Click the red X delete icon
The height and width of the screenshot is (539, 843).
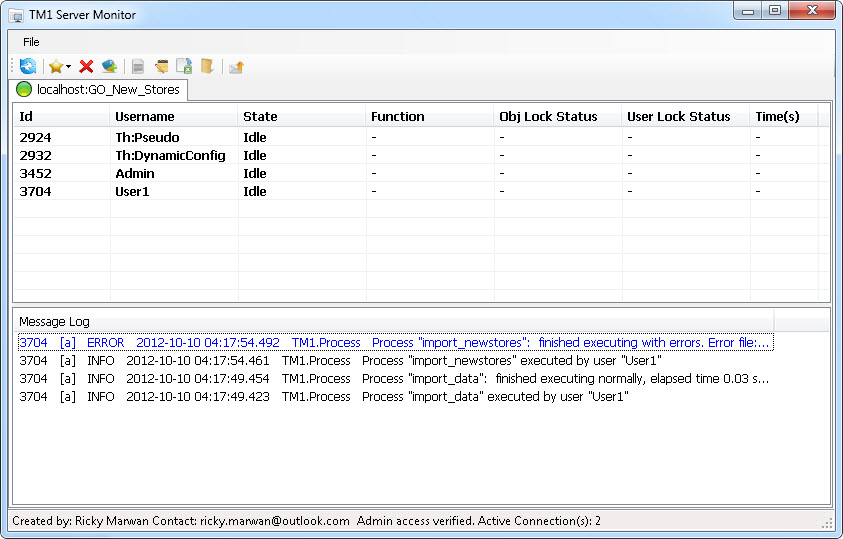point(86,66)
